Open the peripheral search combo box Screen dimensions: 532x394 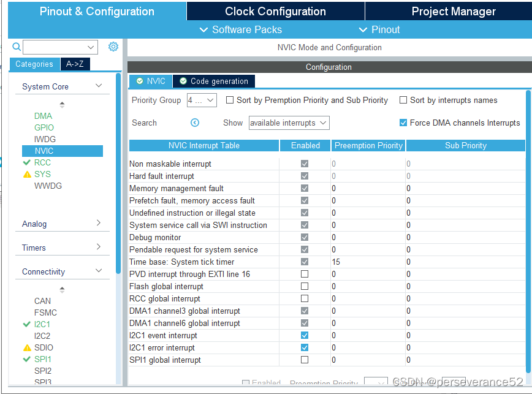(x=61, y=47)
